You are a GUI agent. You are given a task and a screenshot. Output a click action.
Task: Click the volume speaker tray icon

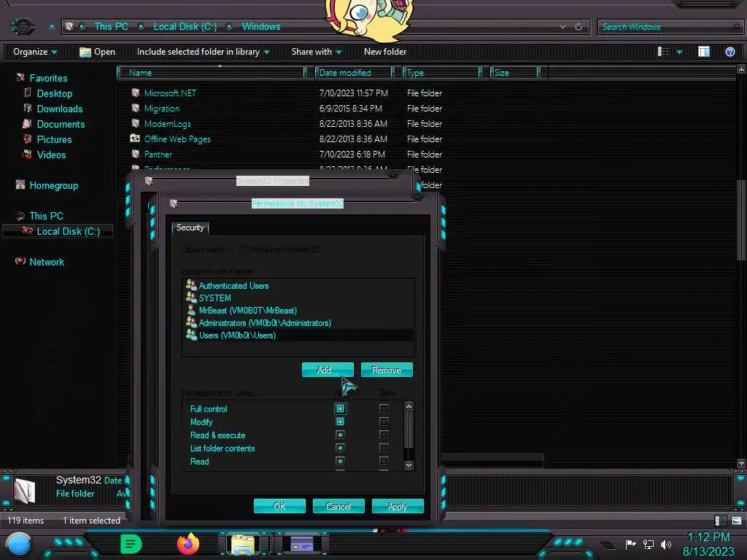(665, 544)
